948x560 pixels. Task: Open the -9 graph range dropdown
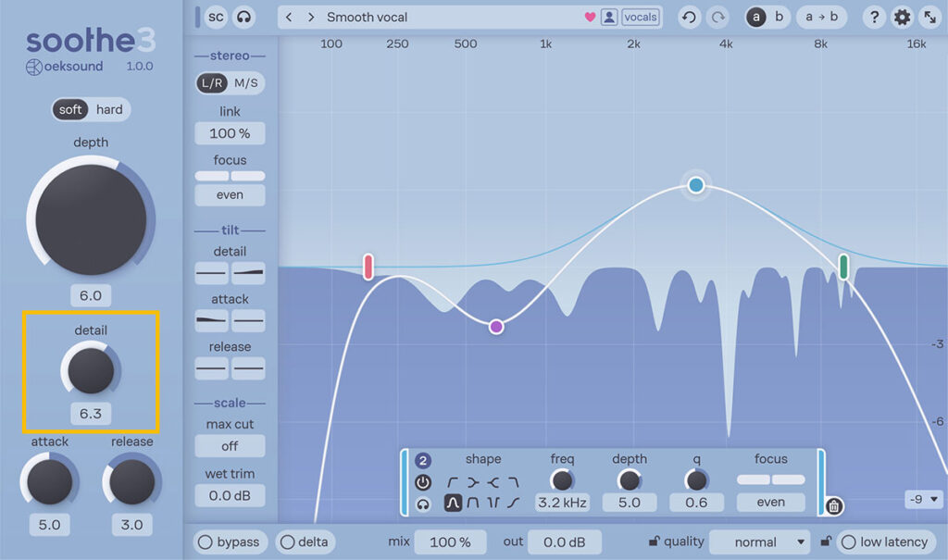pyautogui.click(x=923, y=500)
